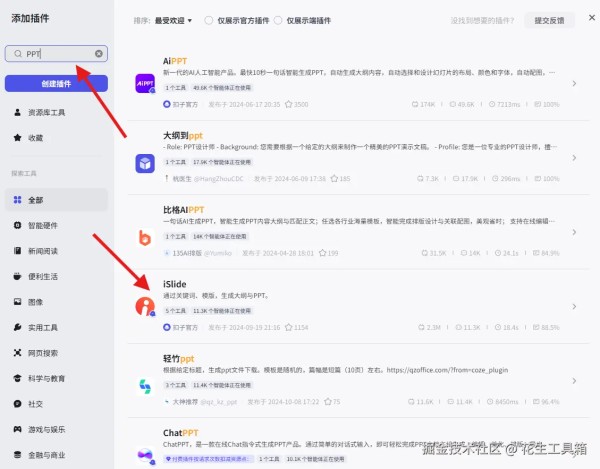
Task: Click the 金融与商业 icon
Action: click(x=17, y=454)
